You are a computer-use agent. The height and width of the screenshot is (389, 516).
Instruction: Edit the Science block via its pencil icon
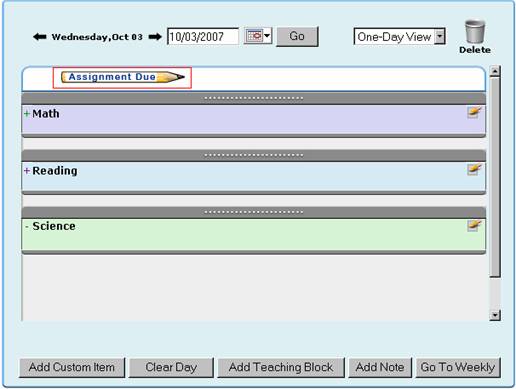coord(474,226)
